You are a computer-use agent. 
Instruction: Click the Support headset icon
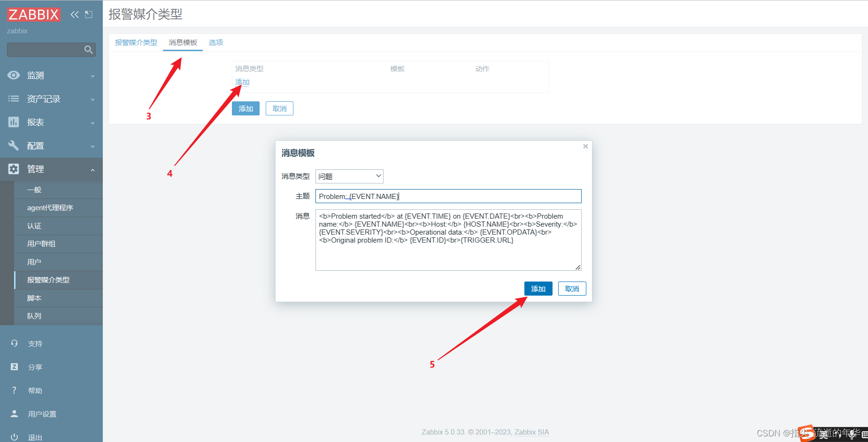[x=15, y=343]
